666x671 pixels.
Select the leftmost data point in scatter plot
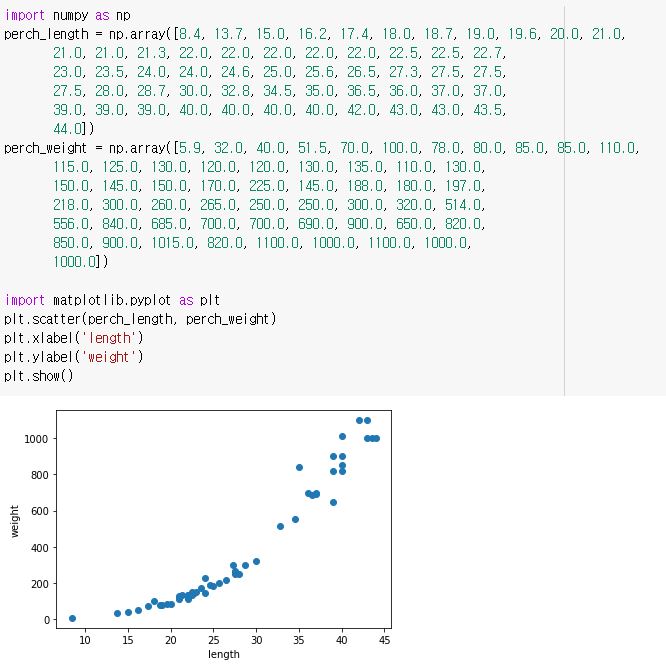72,619
